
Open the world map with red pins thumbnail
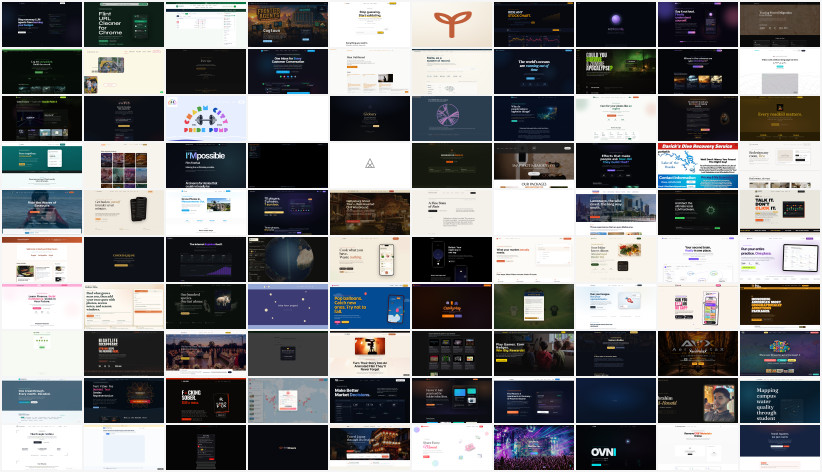point(288,401)
